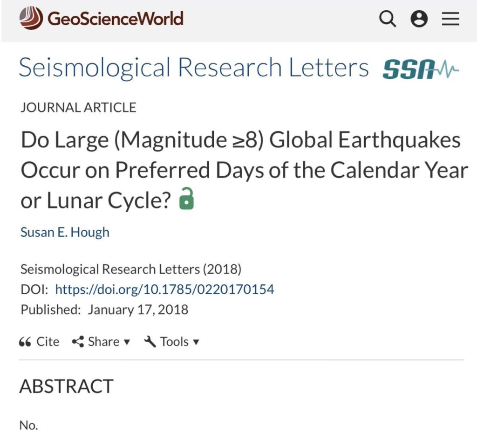The image size is (477, 448).
Task: Expand the Share dropdown arrow
Action: tap(127, 342)
